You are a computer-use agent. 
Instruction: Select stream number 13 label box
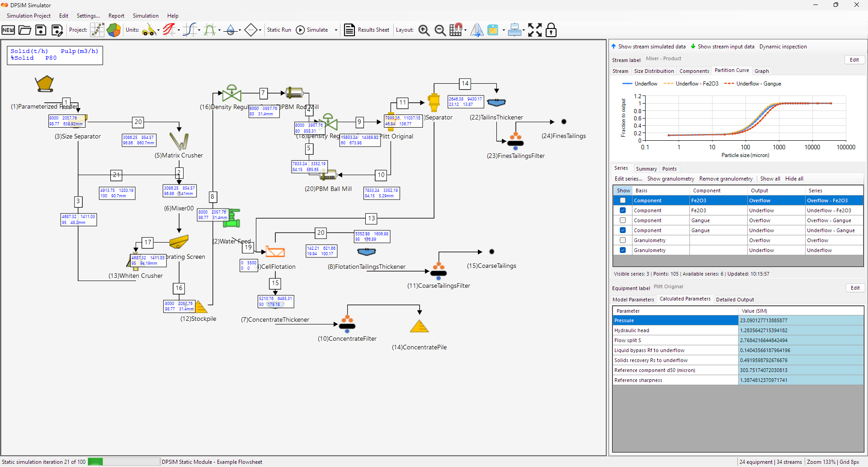click(x=371, y=218)
